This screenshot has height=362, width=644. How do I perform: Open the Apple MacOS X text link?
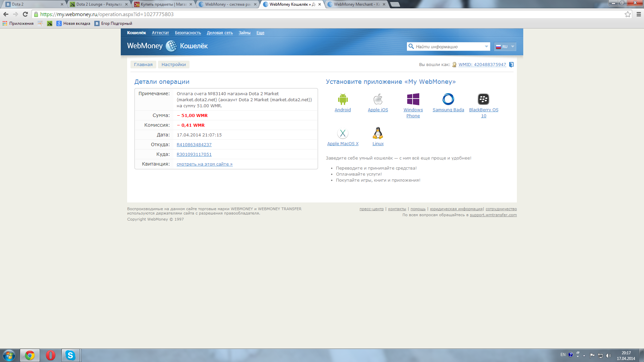pyautogui.click(x=343, y=144)
